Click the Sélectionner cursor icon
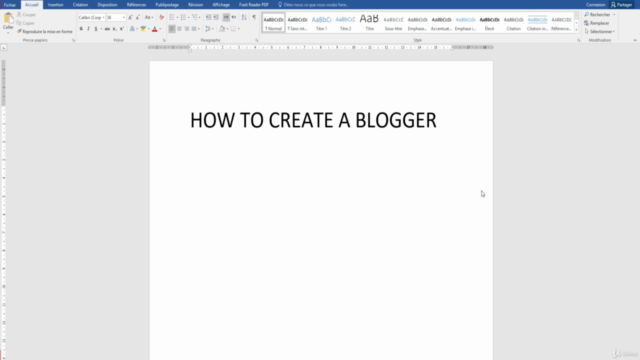The image size is (640, 360). point(587,31)
